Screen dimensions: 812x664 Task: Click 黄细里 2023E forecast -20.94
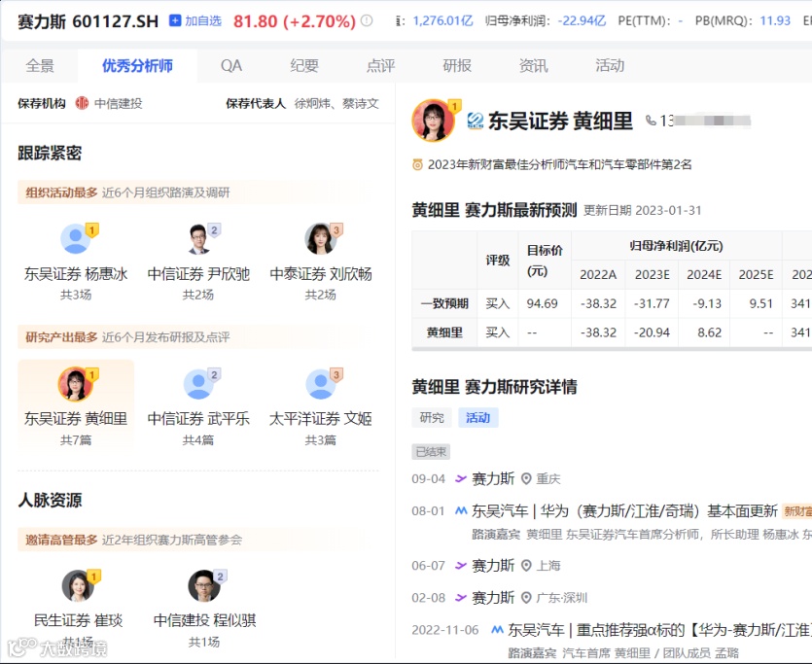pyautogui.click(x=652, y=332)
